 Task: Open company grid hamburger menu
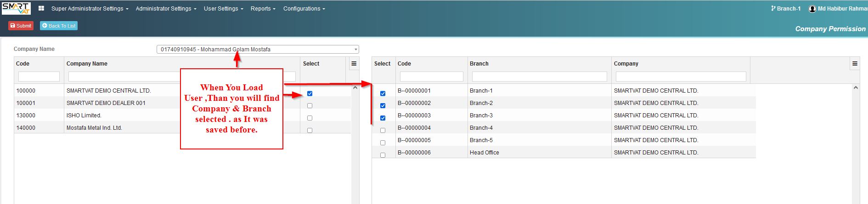pyautogui.click(x=354, y=64)
